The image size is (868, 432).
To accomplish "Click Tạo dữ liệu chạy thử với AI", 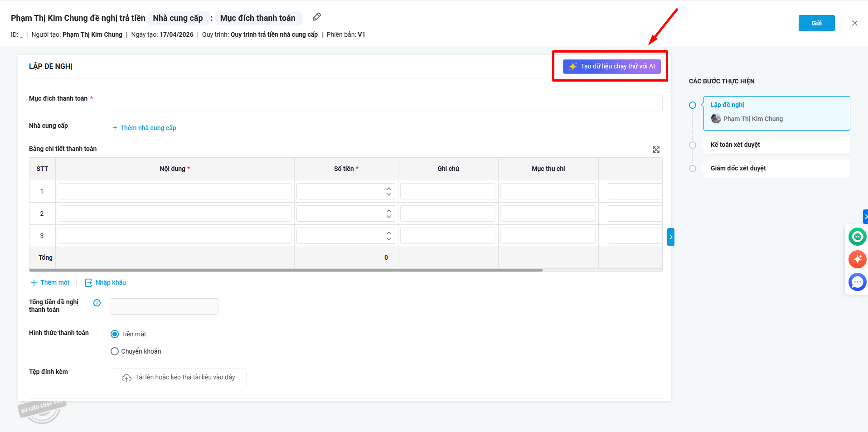I will [611, 67].
